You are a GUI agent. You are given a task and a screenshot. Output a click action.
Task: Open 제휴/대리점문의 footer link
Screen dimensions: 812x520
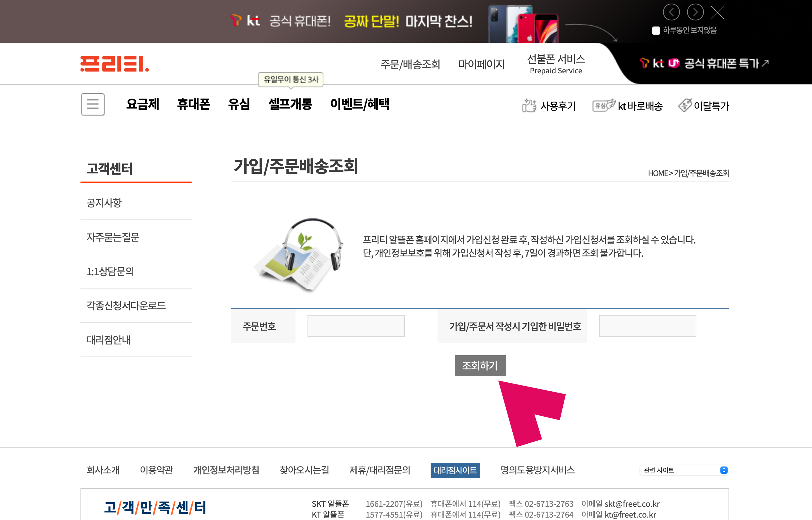380,470
